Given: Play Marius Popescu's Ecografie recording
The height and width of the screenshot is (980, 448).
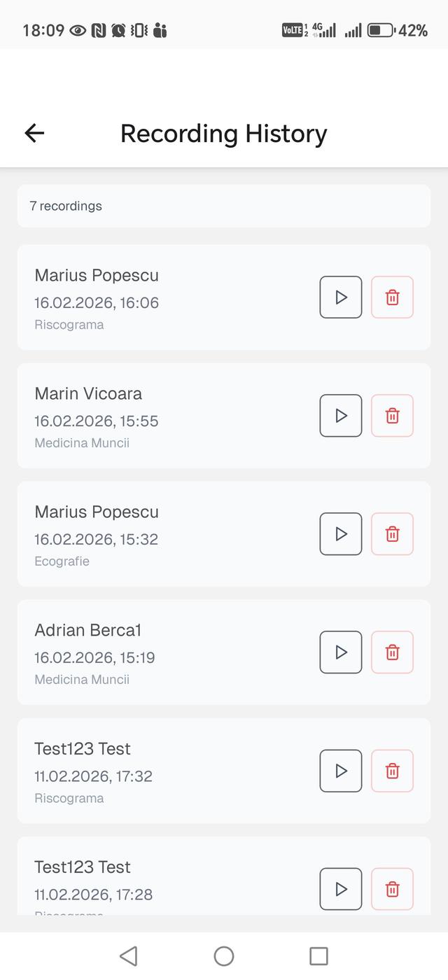Looking at the screenshot, I should coord(341,534).
